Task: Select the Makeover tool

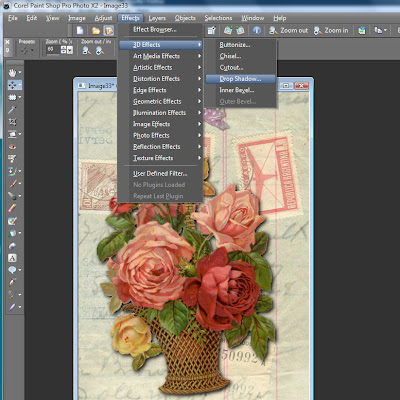Action: (12, 159)
